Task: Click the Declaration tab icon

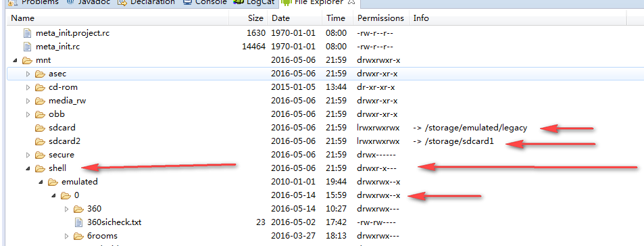Action: pyautogui.click(x=122, y=2)
